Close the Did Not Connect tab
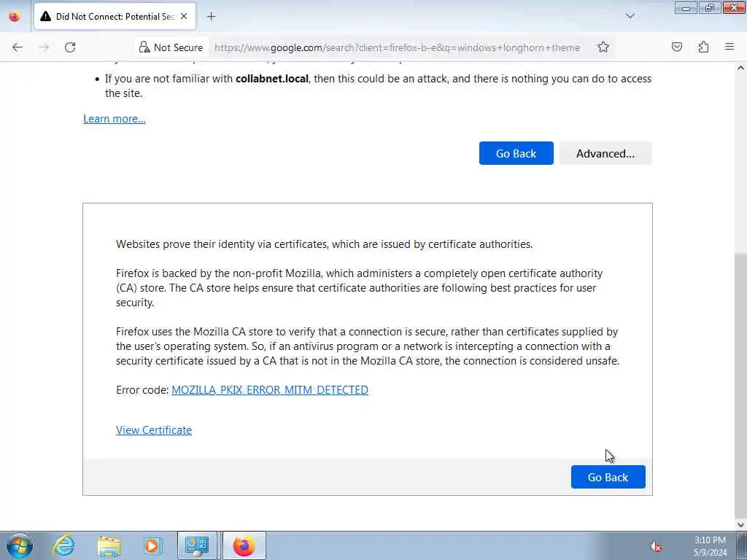This screenshot has width=747, height=560. coord(184,16)
